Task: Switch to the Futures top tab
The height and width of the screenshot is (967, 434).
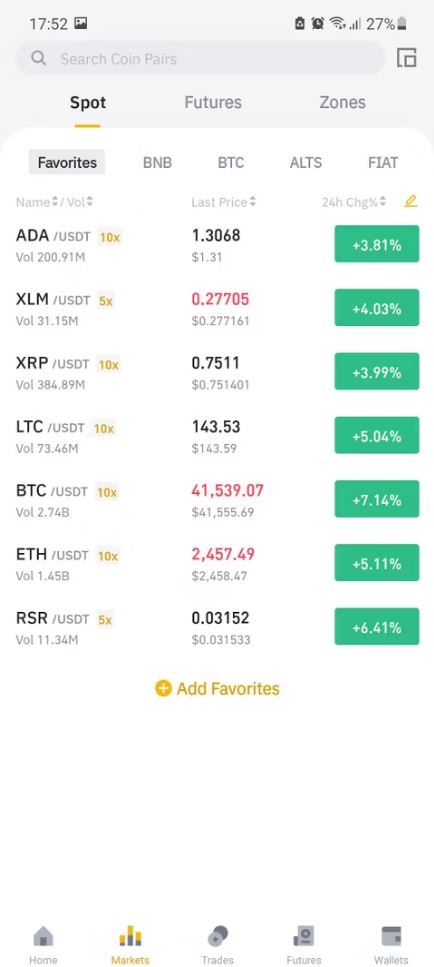Action: click(x=213, y=102)
